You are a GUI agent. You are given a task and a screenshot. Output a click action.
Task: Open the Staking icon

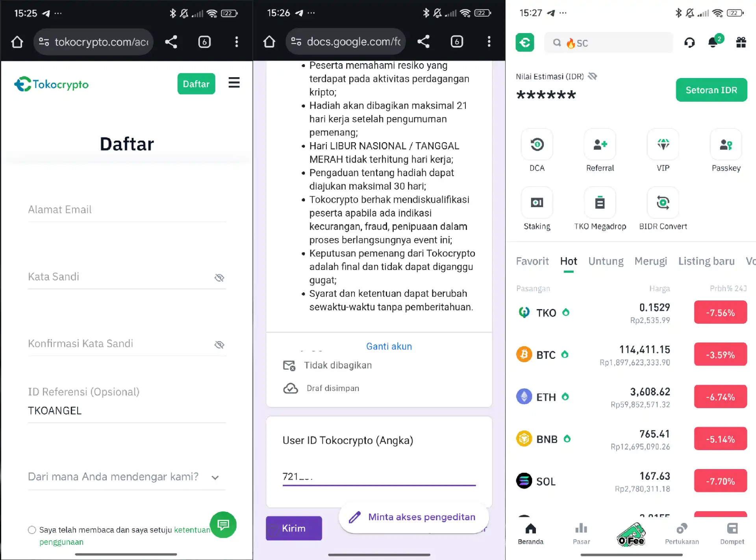[x=537, y=203]
